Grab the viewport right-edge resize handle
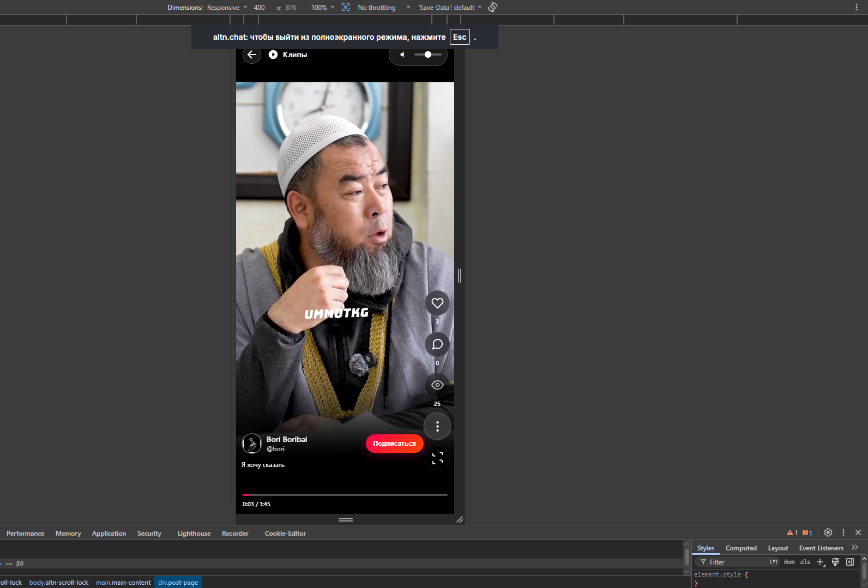 [x=460, y=276]
